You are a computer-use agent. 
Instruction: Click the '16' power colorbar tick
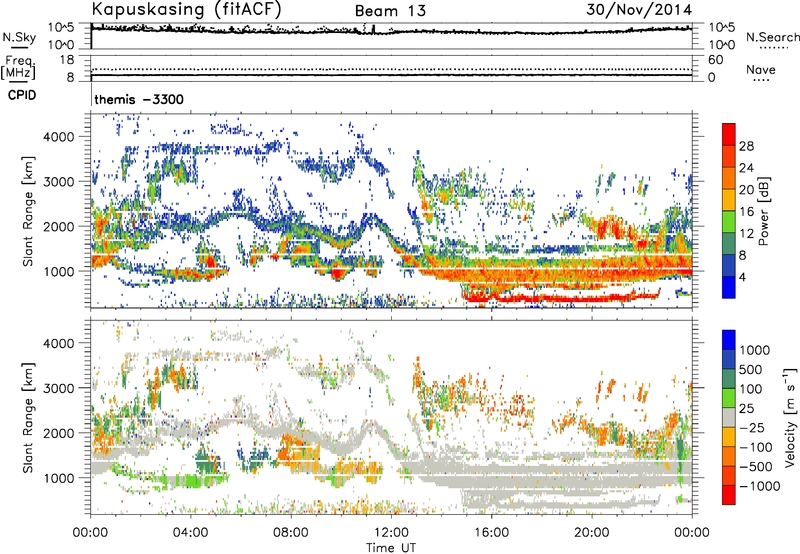click(746, 211)
